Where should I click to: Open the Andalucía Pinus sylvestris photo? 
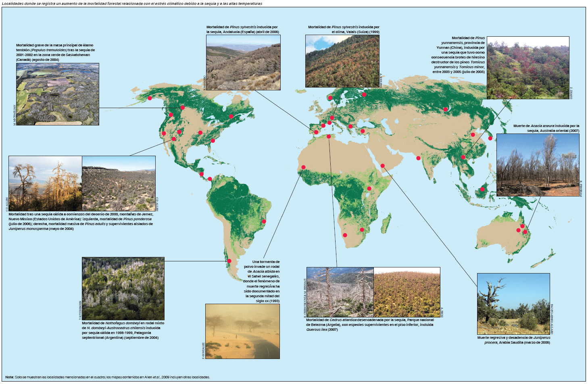(243, 63)
